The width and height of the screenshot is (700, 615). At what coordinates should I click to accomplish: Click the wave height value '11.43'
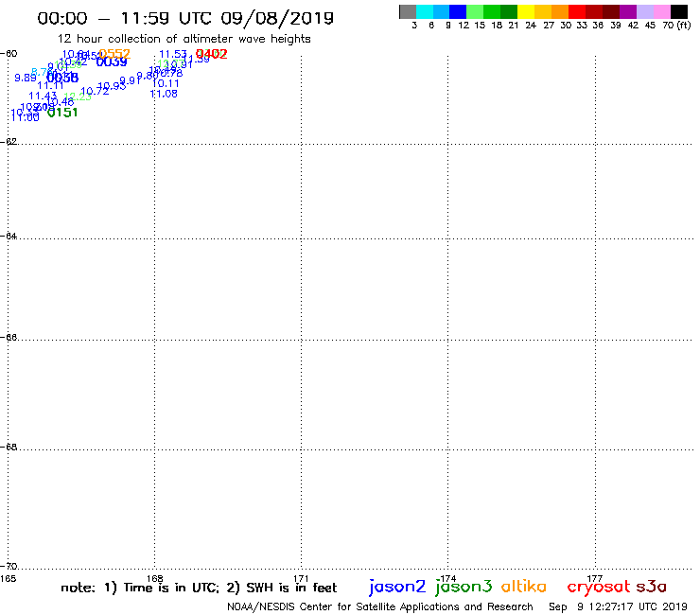[x=43, y=96]
